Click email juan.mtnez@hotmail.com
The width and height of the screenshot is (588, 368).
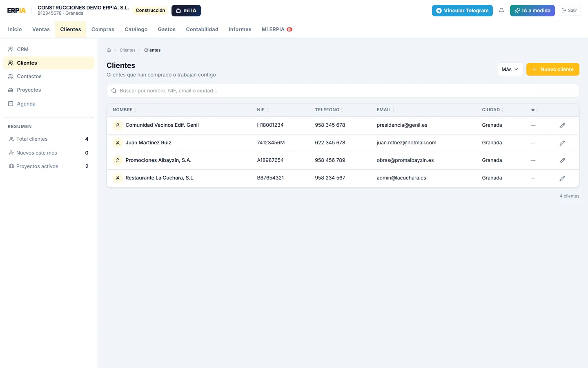[406, 143]
